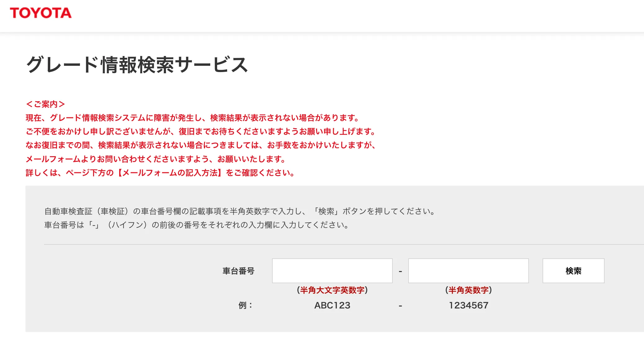Click the first 車台番号 input field

332,271
